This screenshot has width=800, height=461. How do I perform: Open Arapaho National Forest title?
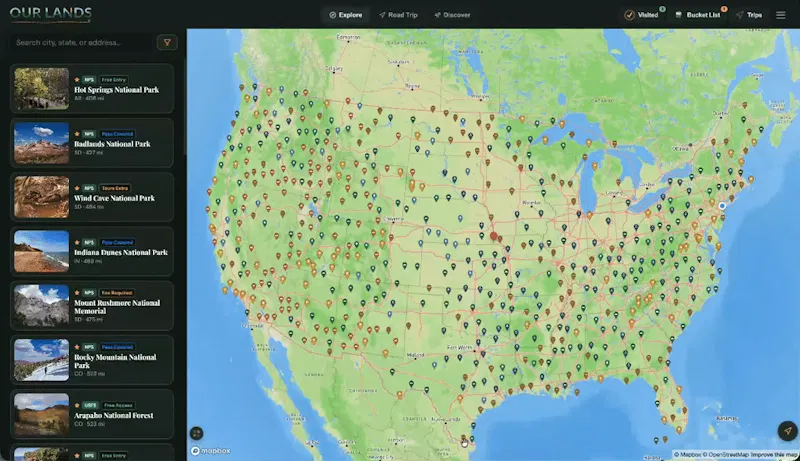point(114,415)
